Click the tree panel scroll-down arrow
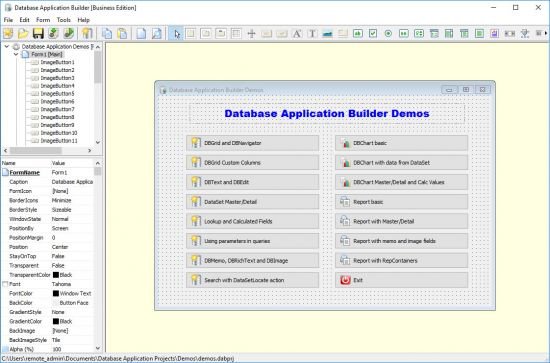This screenshot has width=550, height=363. click(x=98, y=142)
